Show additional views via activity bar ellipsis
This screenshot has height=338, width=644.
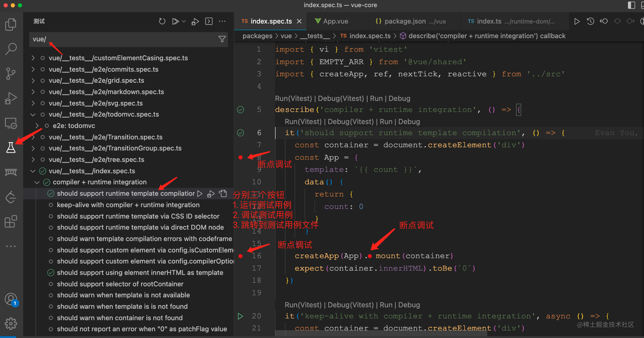[x=11, y=246]
